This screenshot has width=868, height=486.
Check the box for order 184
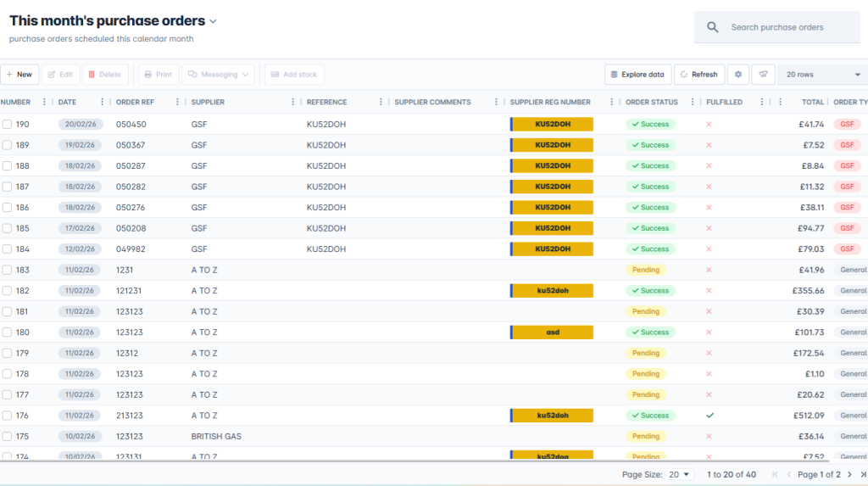coord(7,249)
